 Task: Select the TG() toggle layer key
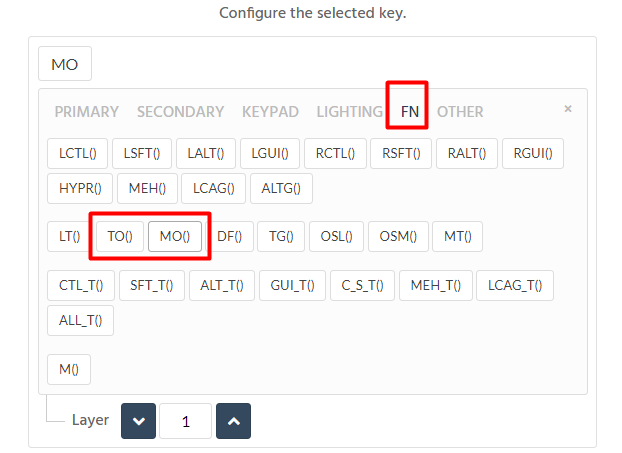click(x=281, y=236)
